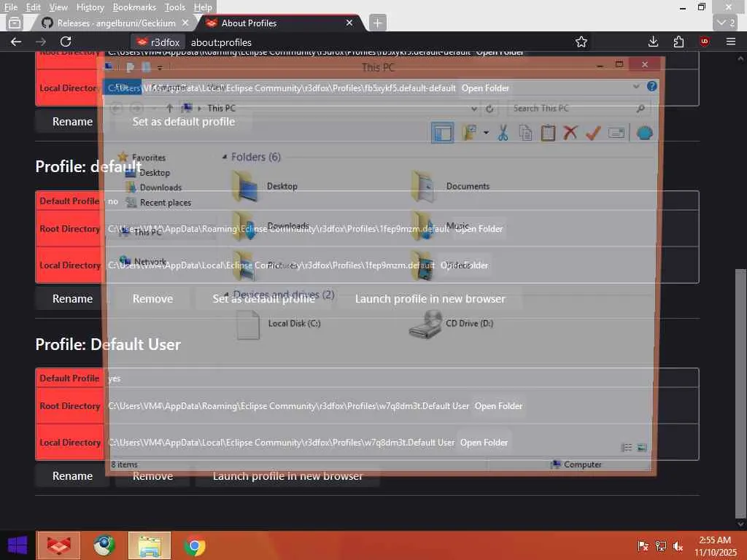Open the browser Tools menu
Viewport: 747px width, 560px height.
click(175, 7)
